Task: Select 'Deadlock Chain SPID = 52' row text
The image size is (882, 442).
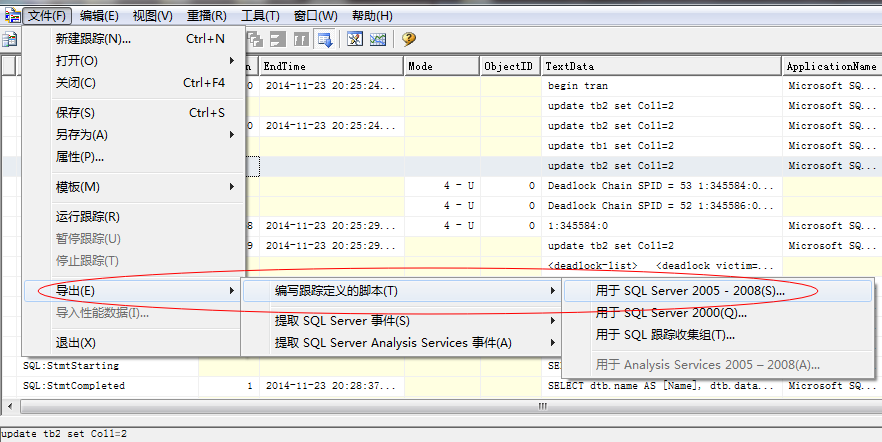Action: point(662,206)
